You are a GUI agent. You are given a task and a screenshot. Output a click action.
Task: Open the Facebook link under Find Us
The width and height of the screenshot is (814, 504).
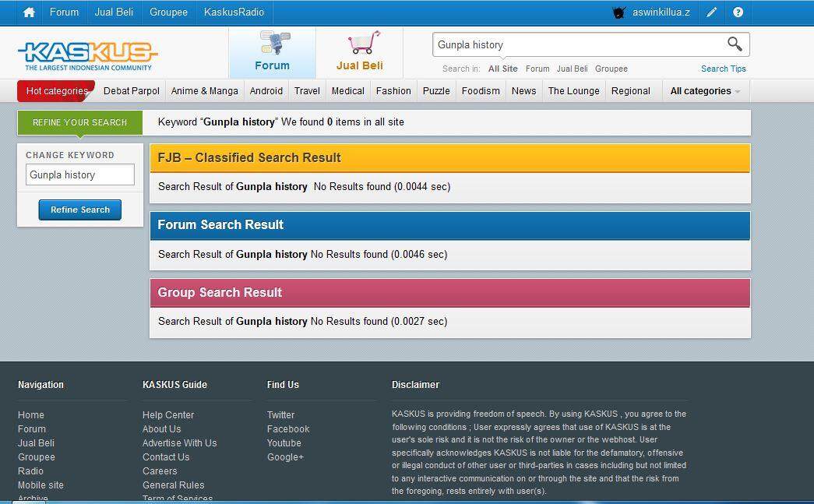(x=288, y=428)
